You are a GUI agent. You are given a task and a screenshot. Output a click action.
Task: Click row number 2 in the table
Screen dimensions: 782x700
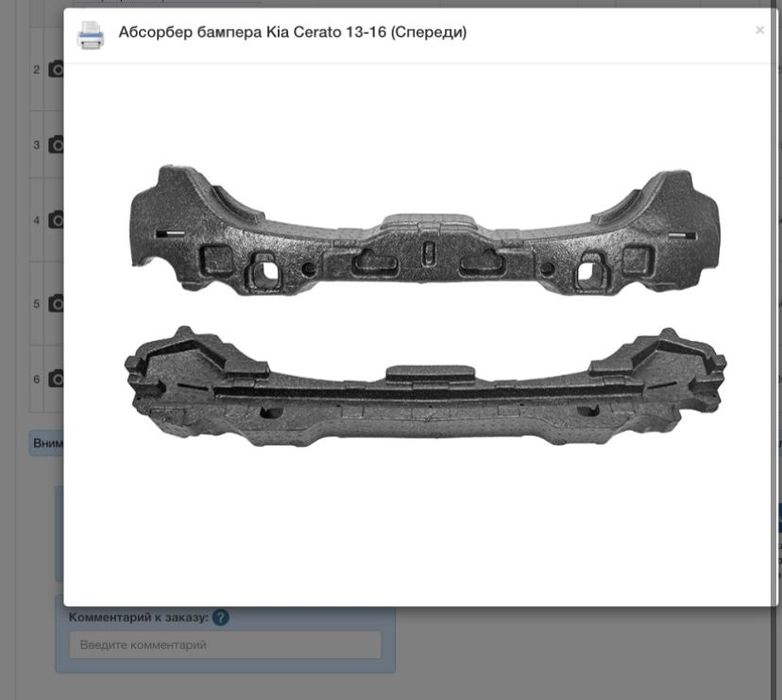tap(36, 69)
